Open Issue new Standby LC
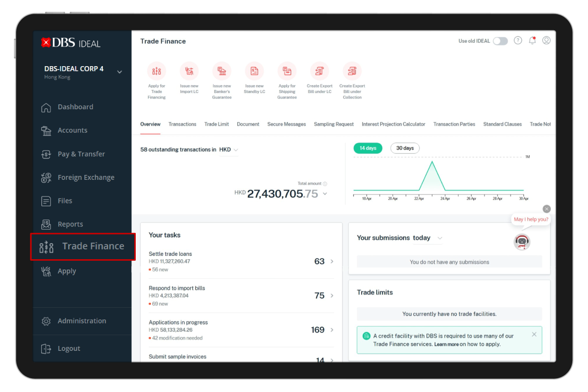The image size is (588, 392). [254, 71]
